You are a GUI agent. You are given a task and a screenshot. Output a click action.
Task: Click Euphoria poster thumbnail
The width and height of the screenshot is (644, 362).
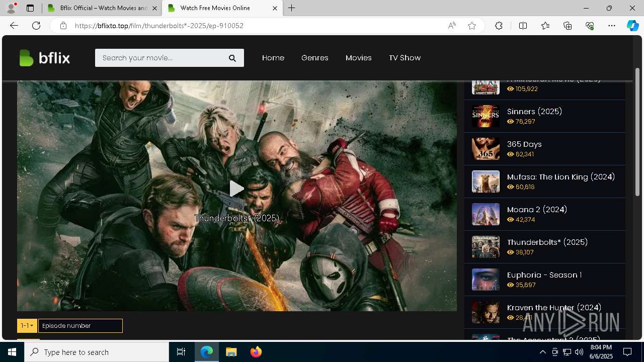coord(486,280)
